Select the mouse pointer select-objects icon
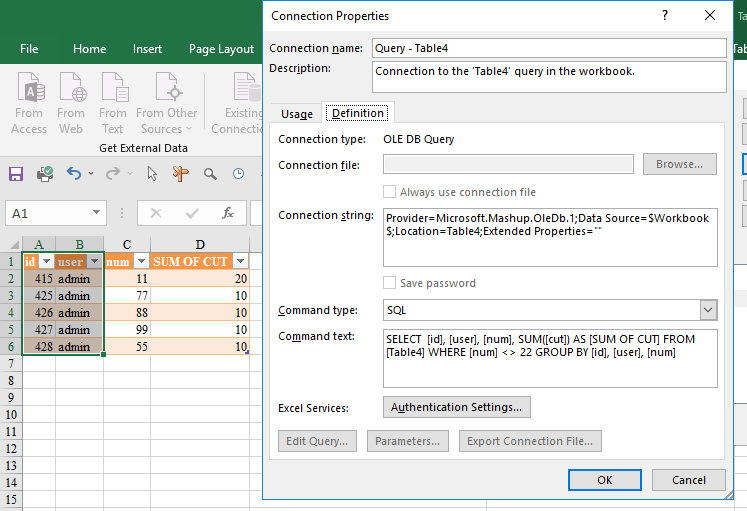This screenshot has height=511, width=747. [x=152, y=174]
